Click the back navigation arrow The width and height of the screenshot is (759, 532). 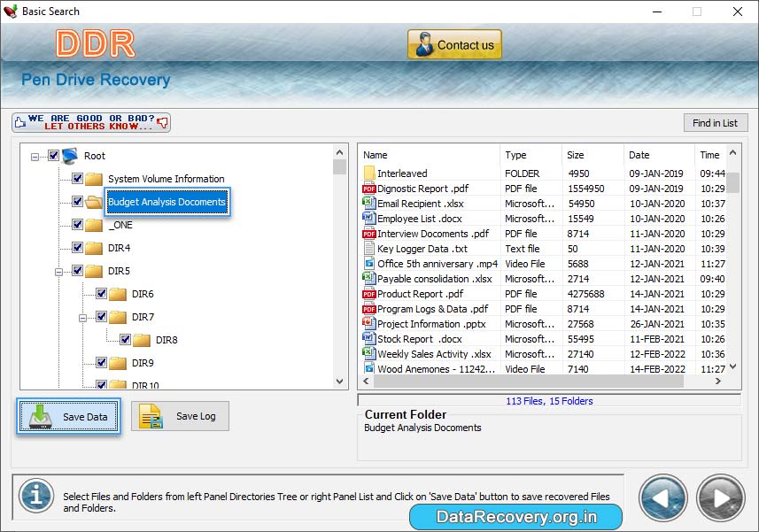[x=662, y=497]
